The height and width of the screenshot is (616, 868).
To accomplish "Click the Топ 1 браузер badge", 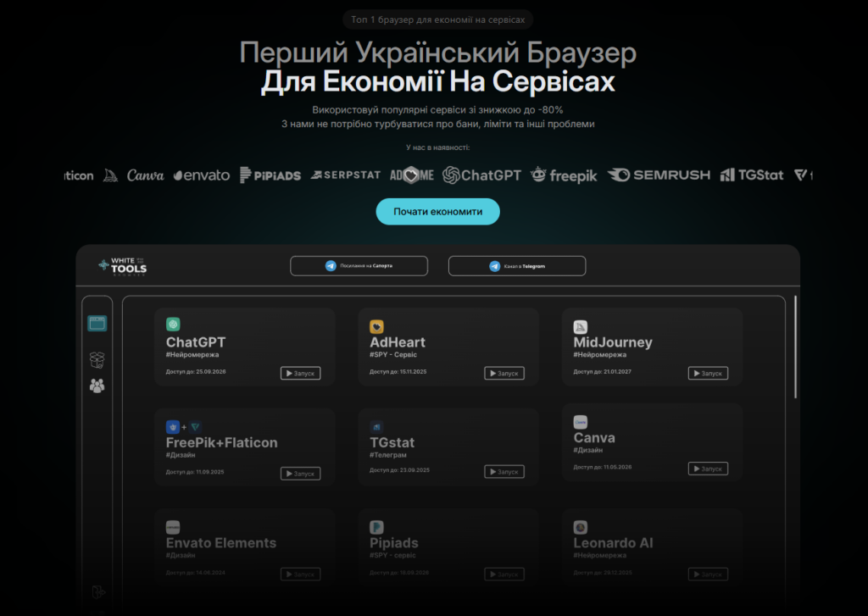I will point(437,19).
